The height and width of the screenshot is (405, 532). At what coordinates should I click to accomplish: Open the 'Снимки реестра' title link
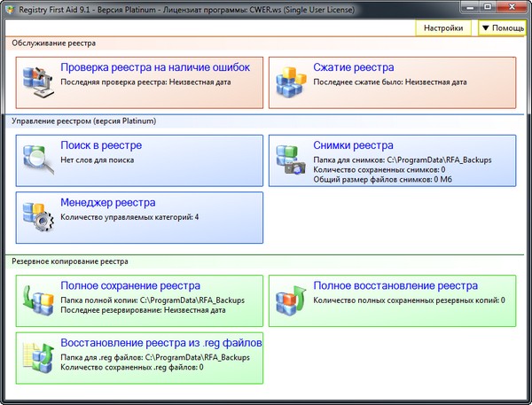click(353, 145)
